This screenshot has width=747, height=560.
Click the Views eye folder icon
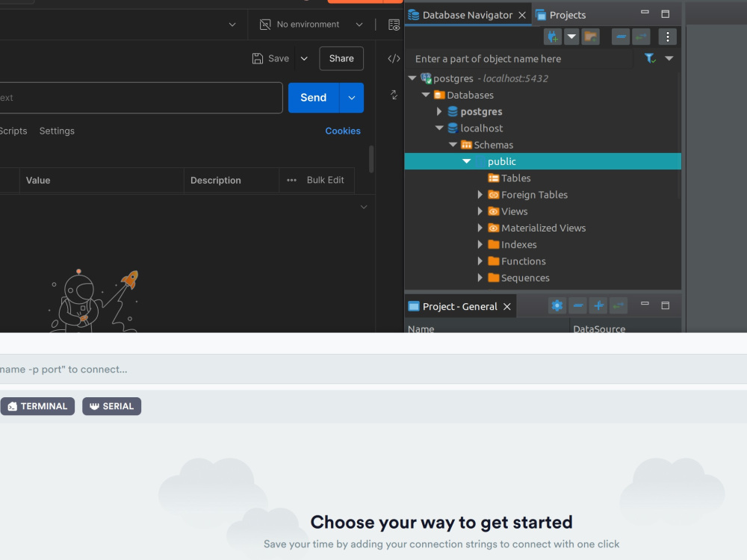tap(494, 211)
